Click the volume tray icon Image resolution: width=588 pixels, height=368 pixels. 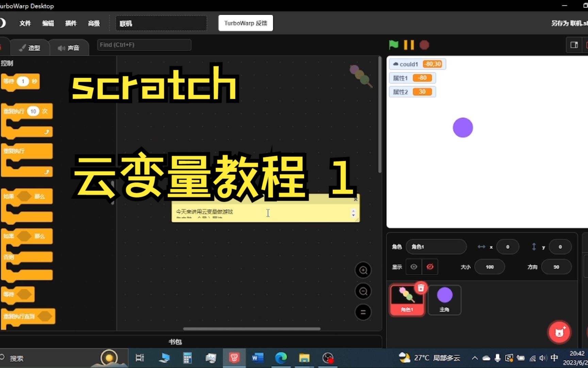pos(543,358)
